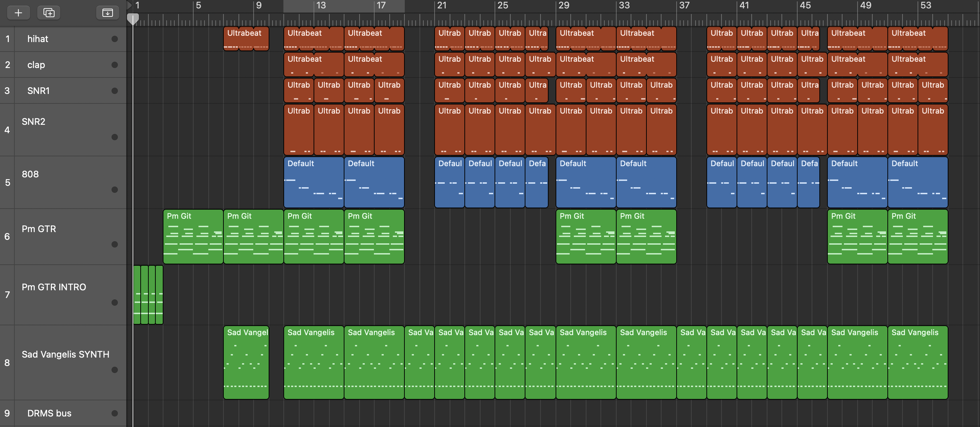Toggle the status dot on the hihat track
980x427 pixels.
114,39
